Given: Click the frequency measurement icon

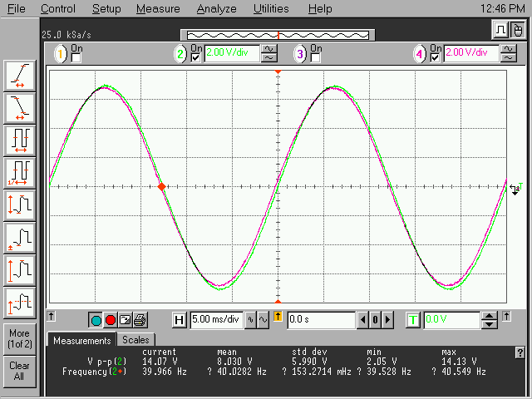Looking at the screenshot, I should [x=20, y=173].
